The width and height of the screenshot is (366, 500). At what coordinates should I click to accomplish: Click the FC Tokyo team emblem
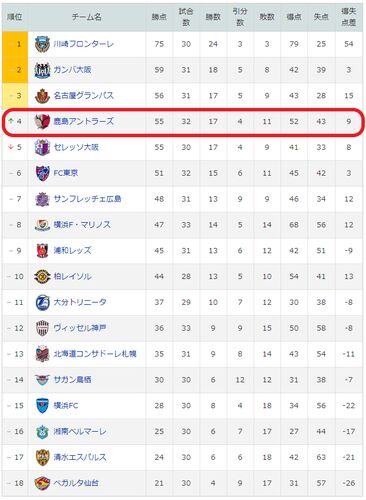(42, 173)
